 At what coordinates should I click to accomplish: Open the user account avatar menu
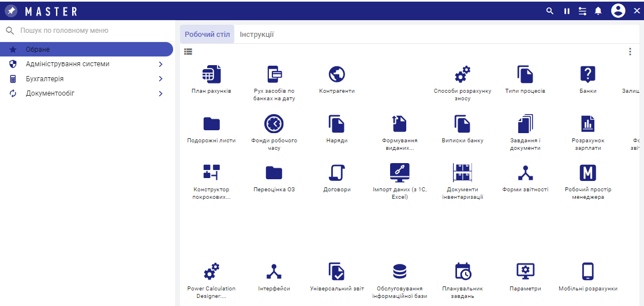point(618,11)
